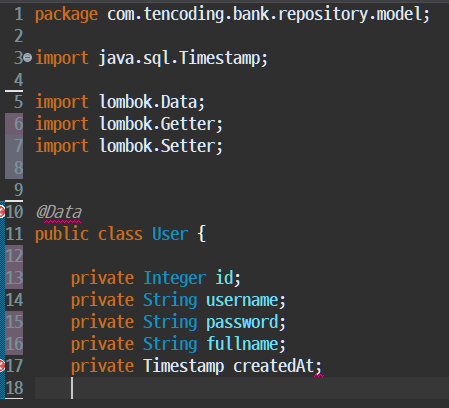The height and width of the screenshot is (408, 449).
Task: Click the class keyword on line 11
Action: pos(120,234)
